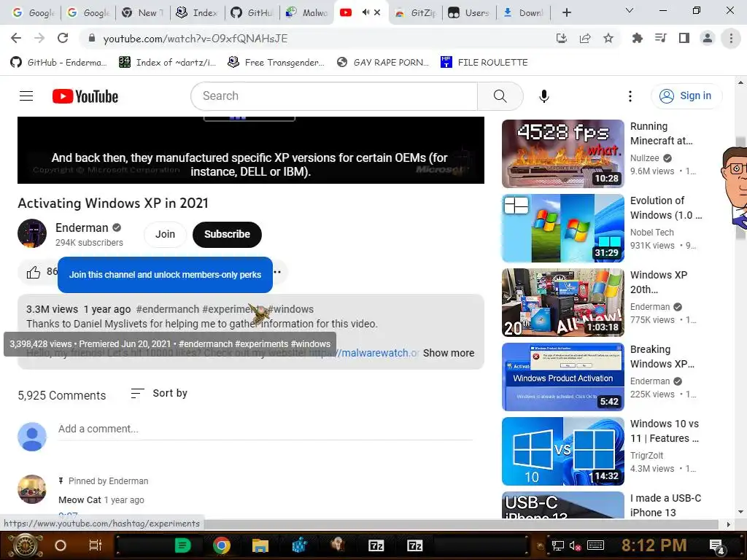Click the video player area
Image resolution: width=747 pixels, height=560 pixels.
click(x=251, y=150)
